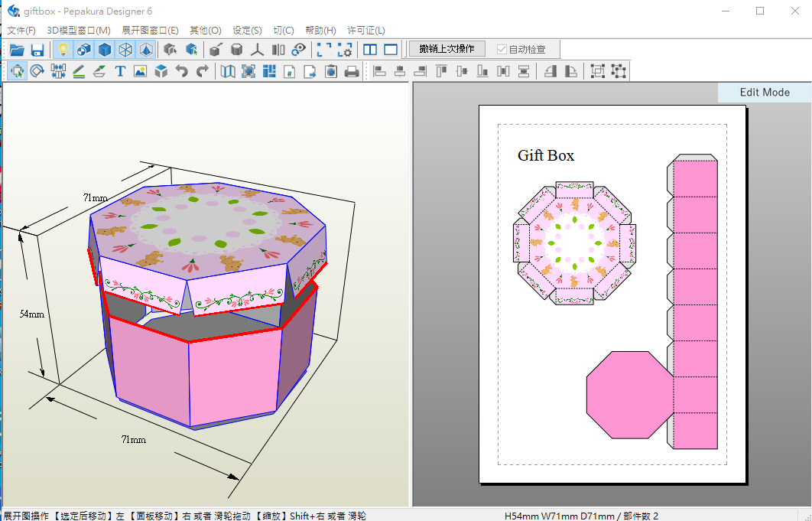
Task: Click the gray cylinder shape icon
Action: coord(237,50)
